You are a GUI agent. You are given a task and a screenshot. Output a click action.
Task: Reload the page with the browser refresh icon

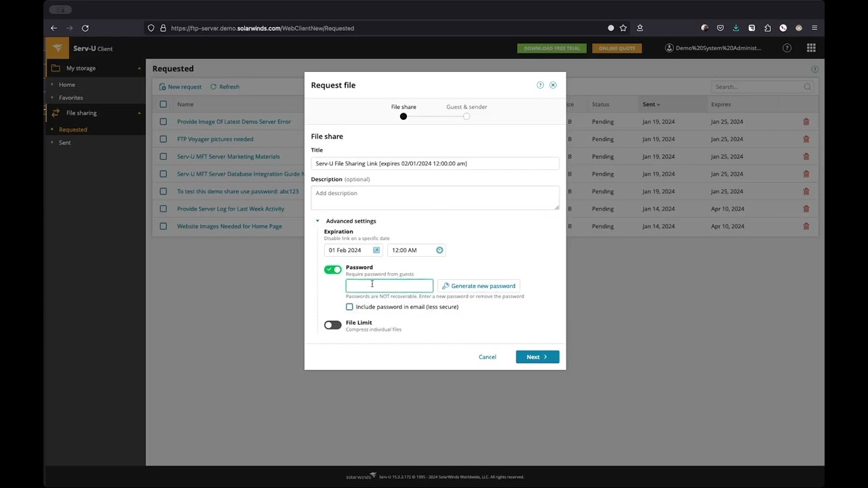[x=85, y=28]
